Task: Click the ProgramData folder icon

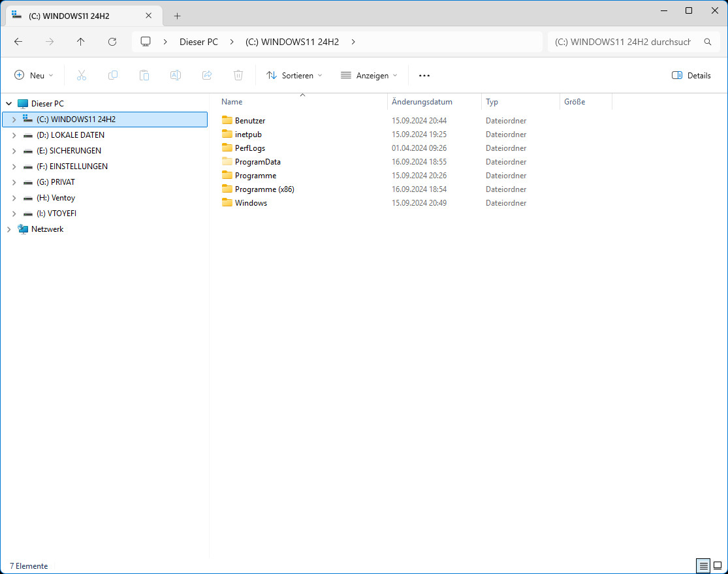Action: (227, 161)
